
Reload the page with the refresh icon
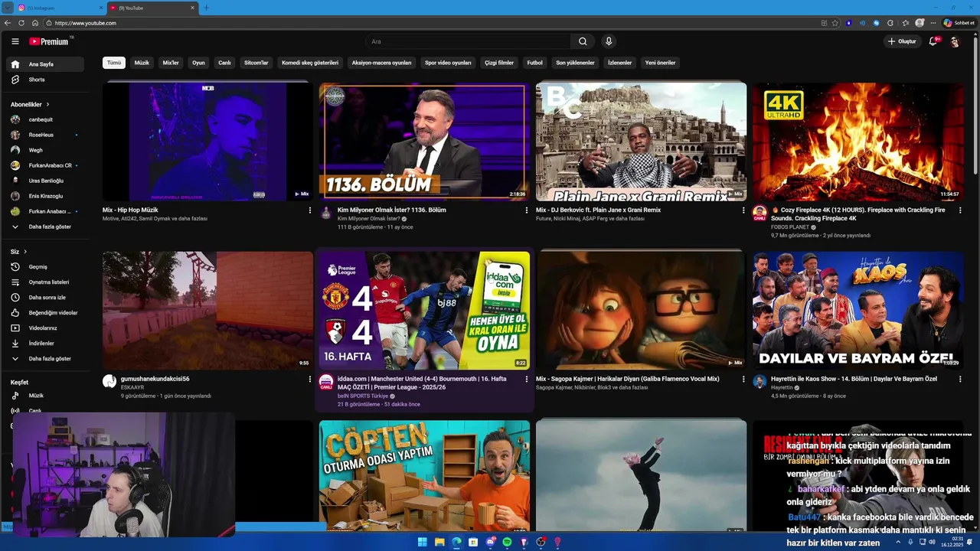coord(21,23)
